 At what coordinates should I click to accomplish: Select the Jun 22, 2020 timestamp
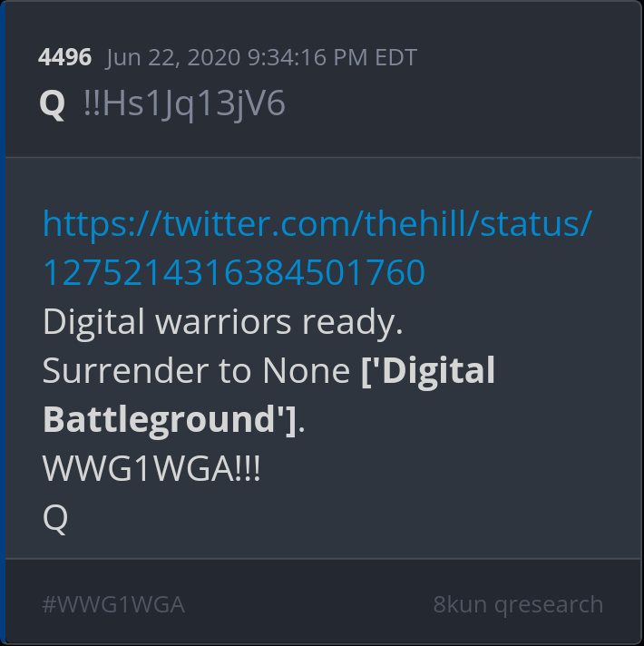(261, 58)
